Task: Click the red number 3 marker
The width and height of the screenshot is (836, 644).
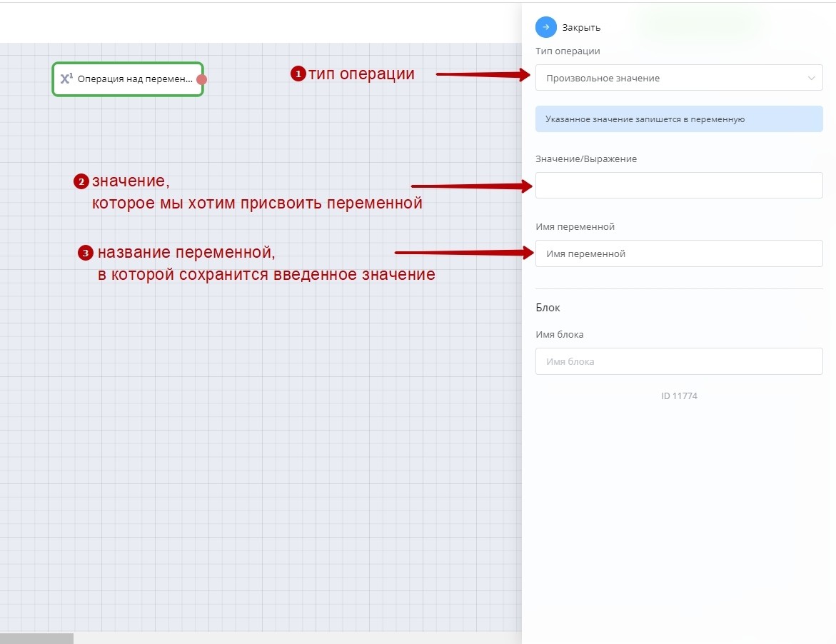Action: click(x=86, y=253)
